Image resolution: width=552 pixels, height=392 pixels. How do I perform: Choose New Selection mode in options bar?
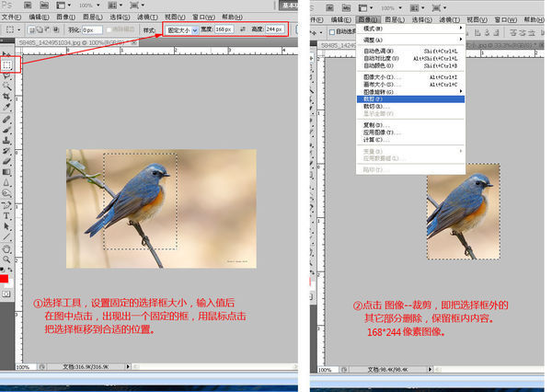point(31,30)
